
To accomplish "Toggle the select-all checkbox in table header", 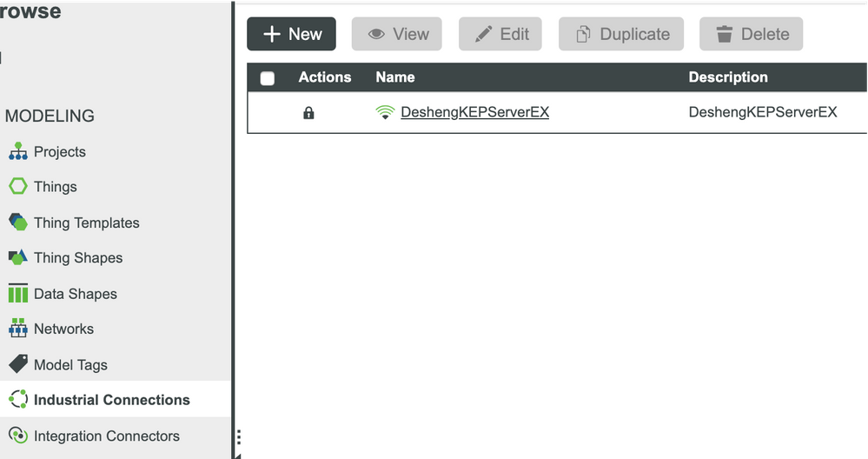I will point(268,78).
